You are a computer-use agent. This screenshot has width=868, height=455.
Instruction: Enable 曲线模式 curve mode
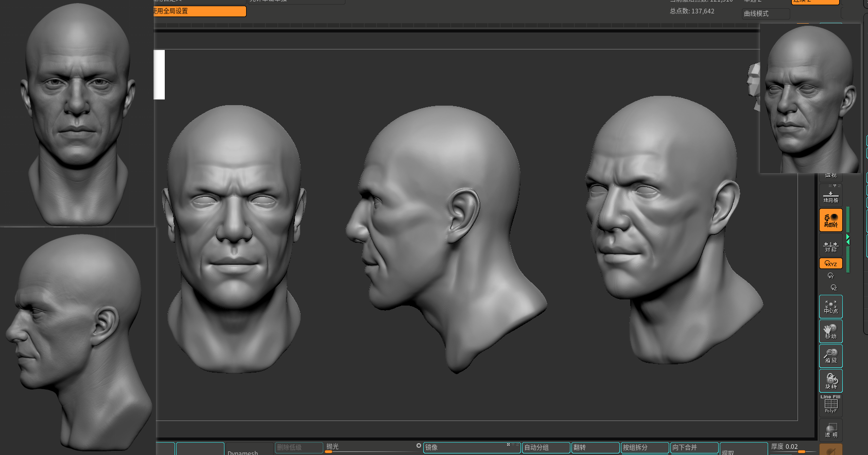pyautogui.click(x=766, y=13)
